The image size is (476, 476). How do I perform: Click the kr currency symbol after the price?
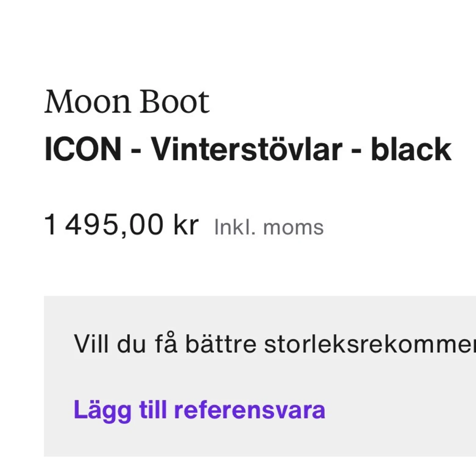(186, 224)
